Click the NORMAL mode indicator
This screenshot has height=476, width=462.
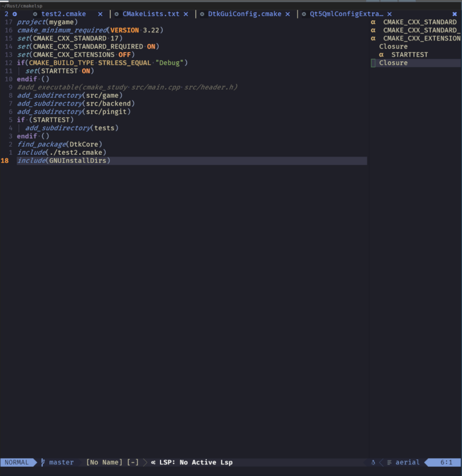pos(17,462)
